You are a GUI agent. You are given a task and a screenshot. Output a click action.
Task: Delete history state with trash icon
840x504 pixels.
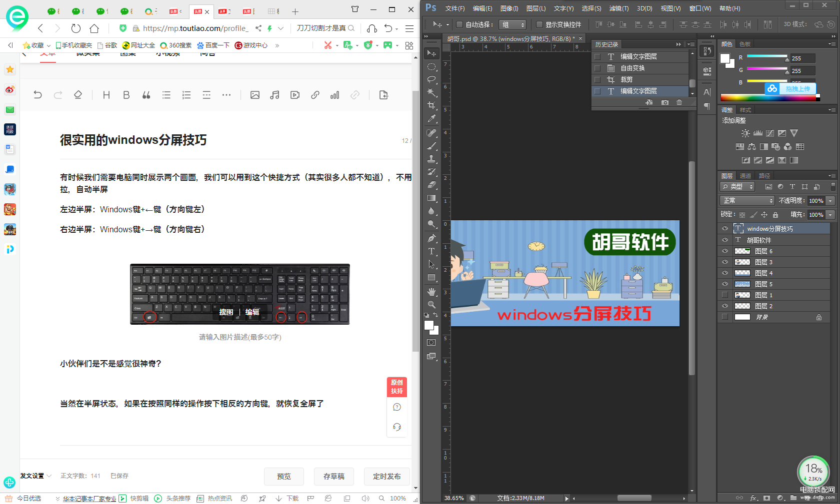(679, 102)
